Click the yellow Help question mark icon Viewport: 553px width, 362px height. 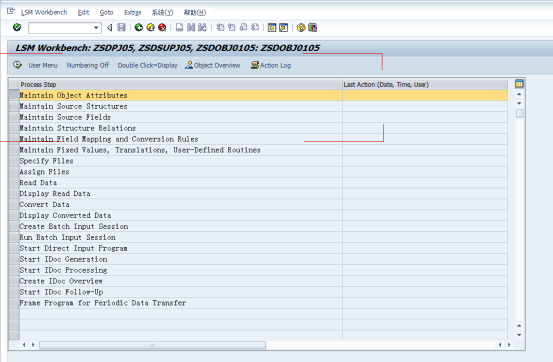click(301, 27)
